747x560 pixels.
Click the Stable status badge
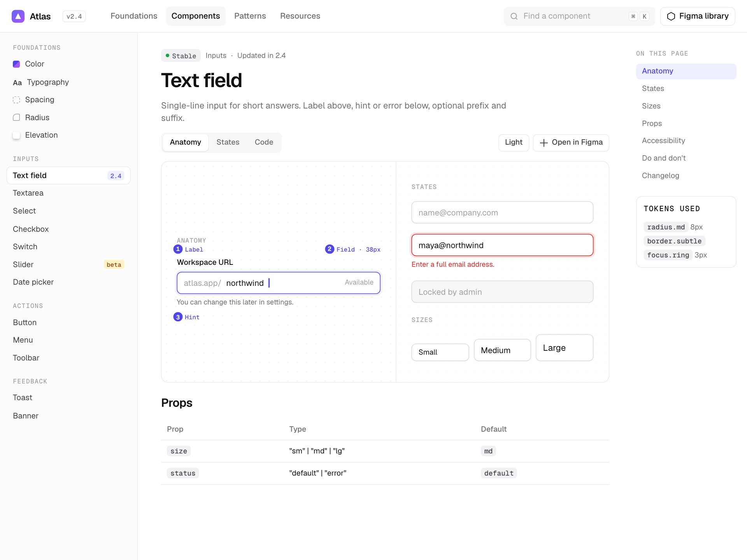click(x=181, y=56)
